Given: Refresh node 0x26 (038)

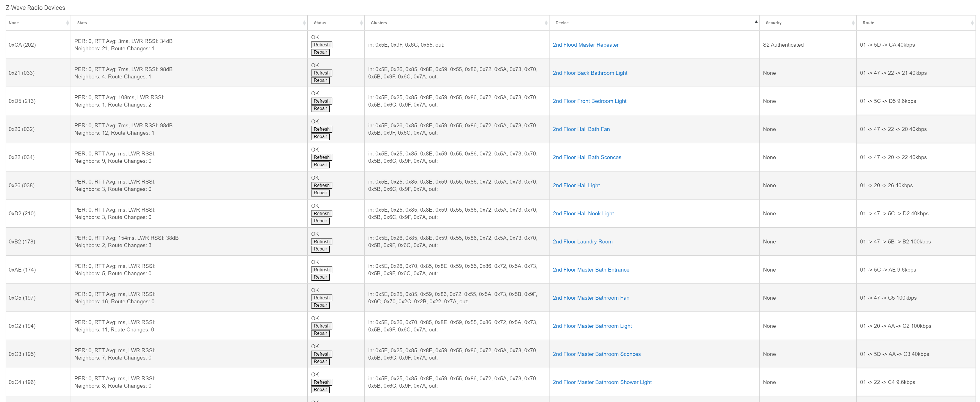Looking at the screenshot, I should 321,186.
